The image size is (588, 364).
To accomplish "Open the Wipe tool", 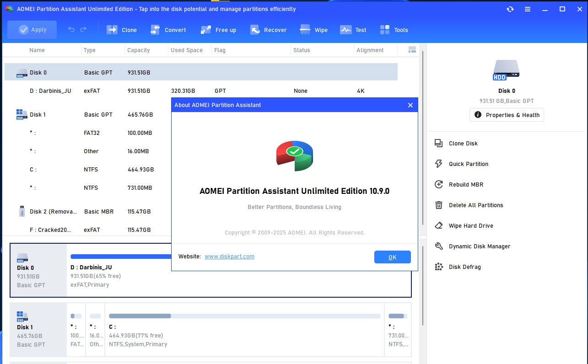I will [x=313, y=30].
